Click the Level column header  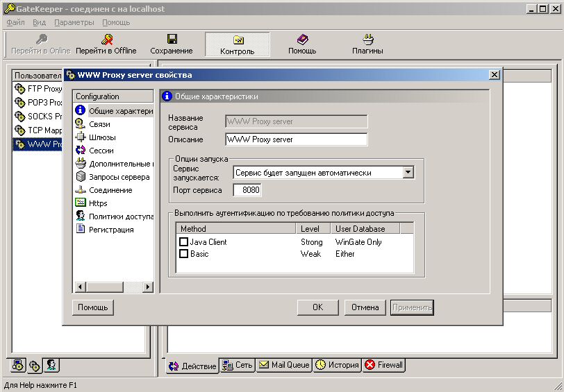[x=313, y=228]
